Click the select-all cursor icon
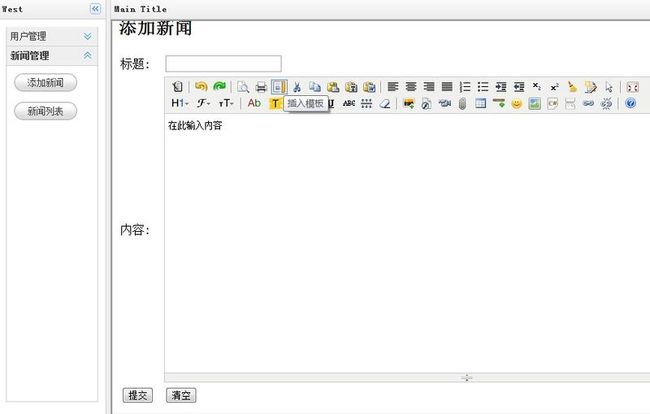Screen dimensions: 650x414 tap(609, 87)
